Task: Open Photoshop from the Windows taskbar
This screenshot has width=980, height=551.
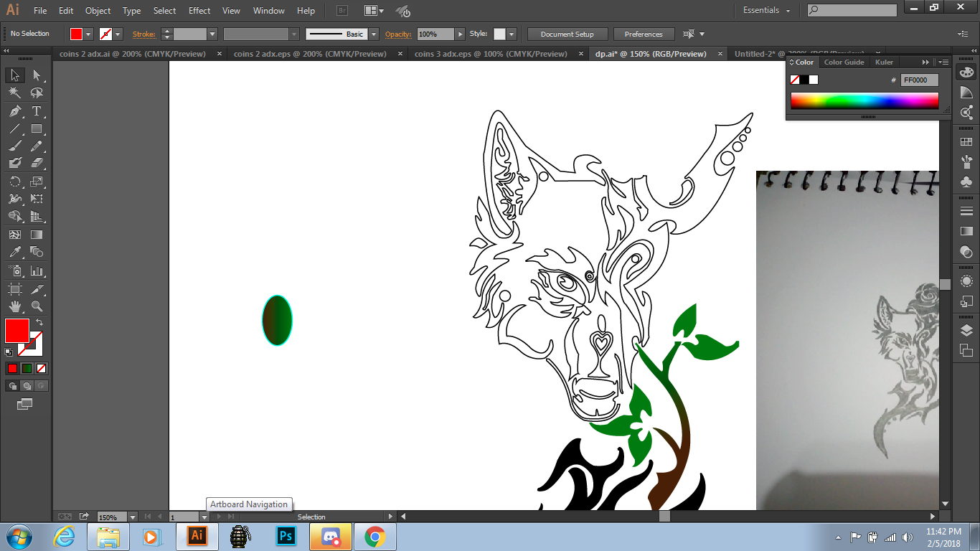Action: click(x=286, y=537)
